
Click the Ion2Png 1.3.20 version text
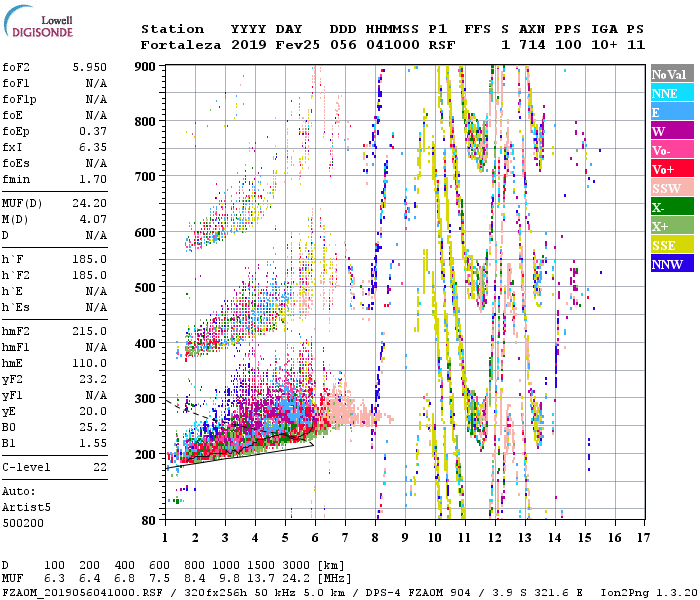649,593
